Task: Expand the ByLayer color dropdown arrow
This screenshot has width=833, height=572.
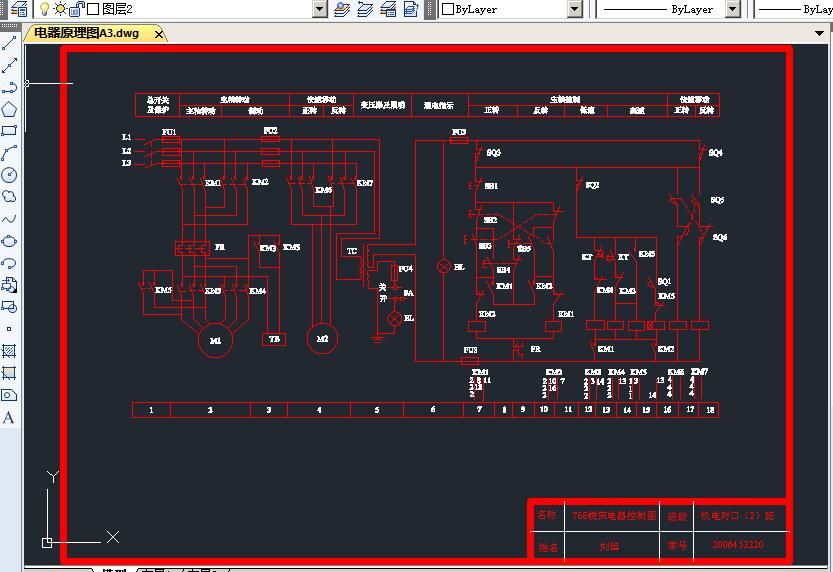Action: 575,9
